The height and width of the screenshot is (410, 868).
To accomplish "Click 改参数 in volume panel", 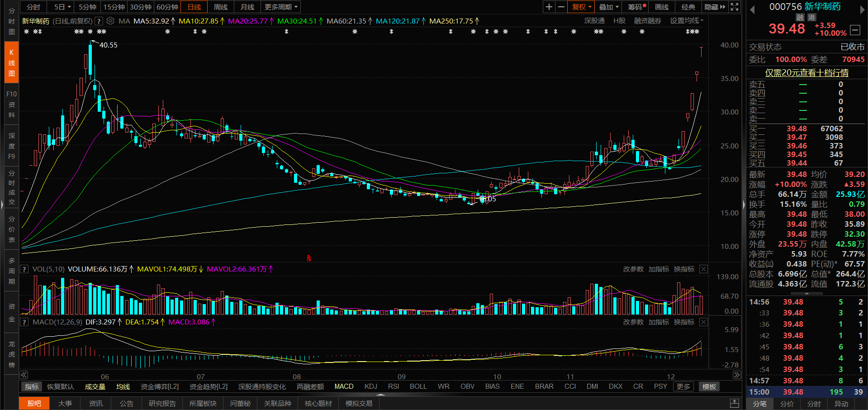I will coord(633,269).
